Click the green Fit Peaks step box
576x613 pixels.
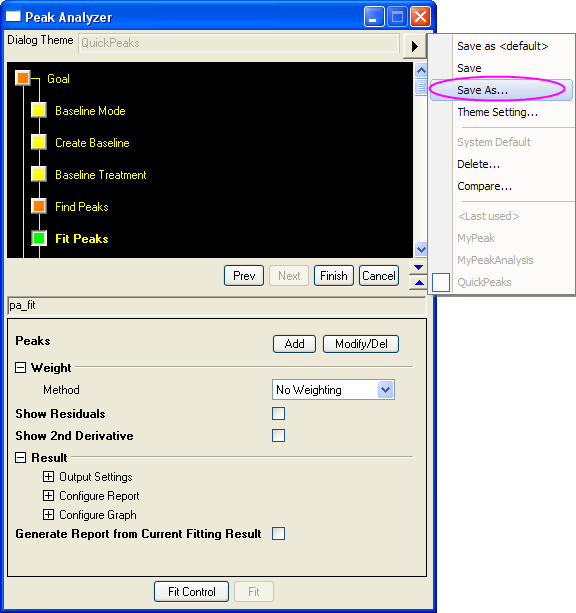[x=39, y=238]
